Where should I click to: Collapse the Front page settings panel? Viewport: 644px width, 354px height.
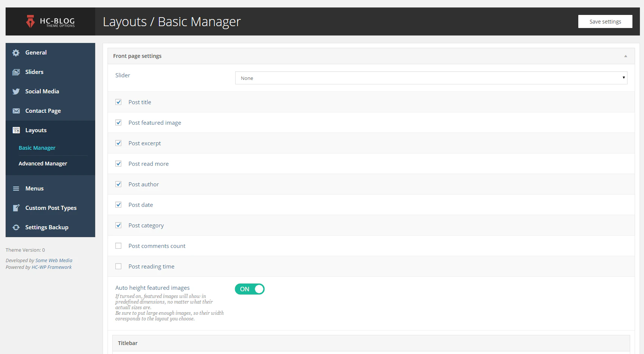click(626, 56)
